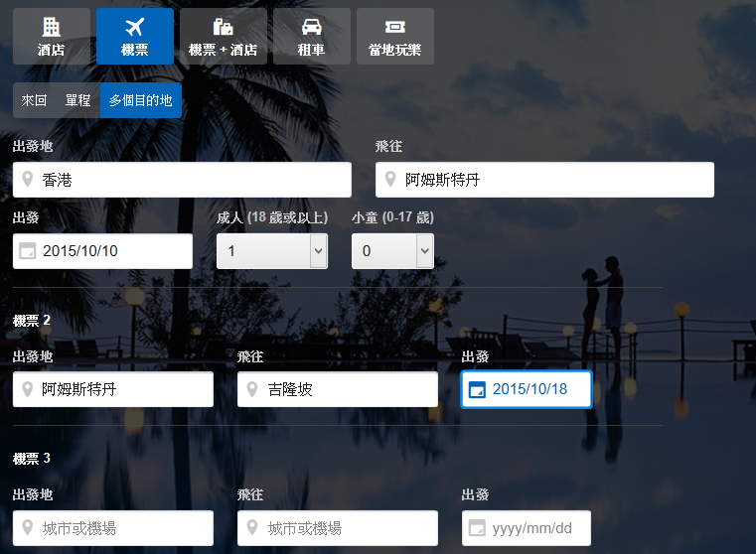Open the 2015/10/10 departure date field

[102, 251]
